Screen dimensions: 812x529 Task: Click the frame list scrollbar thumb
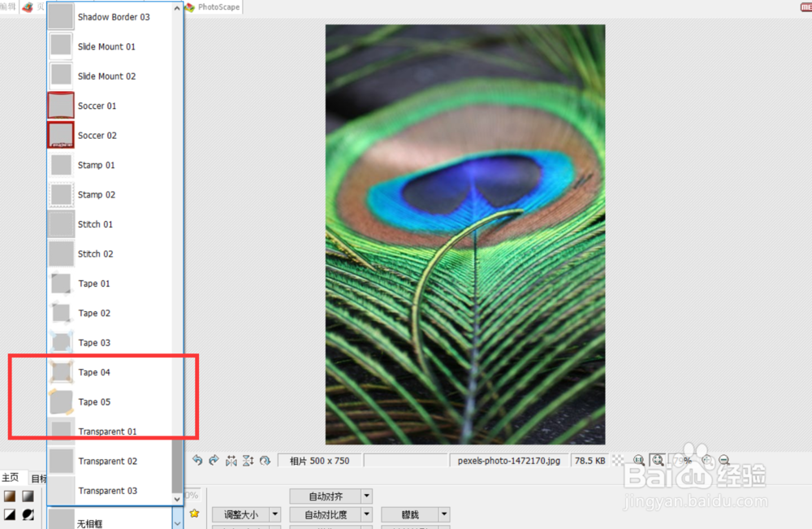(177, 466)
